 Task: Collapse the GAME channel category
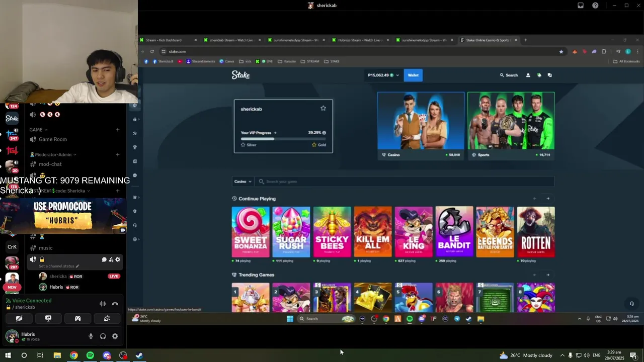(x=38, y=130)
